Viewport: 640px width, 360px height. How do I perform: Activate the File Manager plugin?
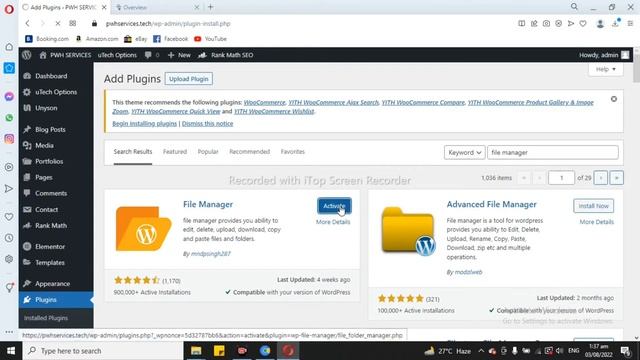334,206
